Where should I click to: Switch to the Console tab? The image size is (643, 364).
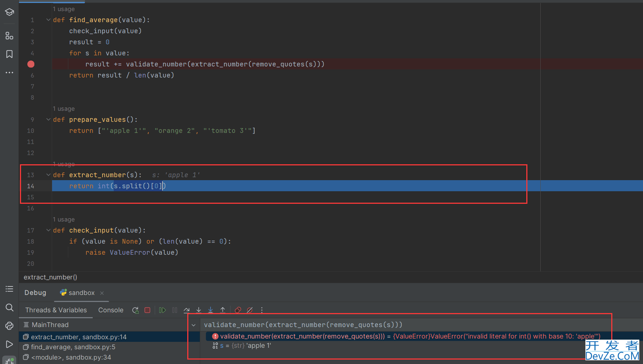[x=111, y=310]
